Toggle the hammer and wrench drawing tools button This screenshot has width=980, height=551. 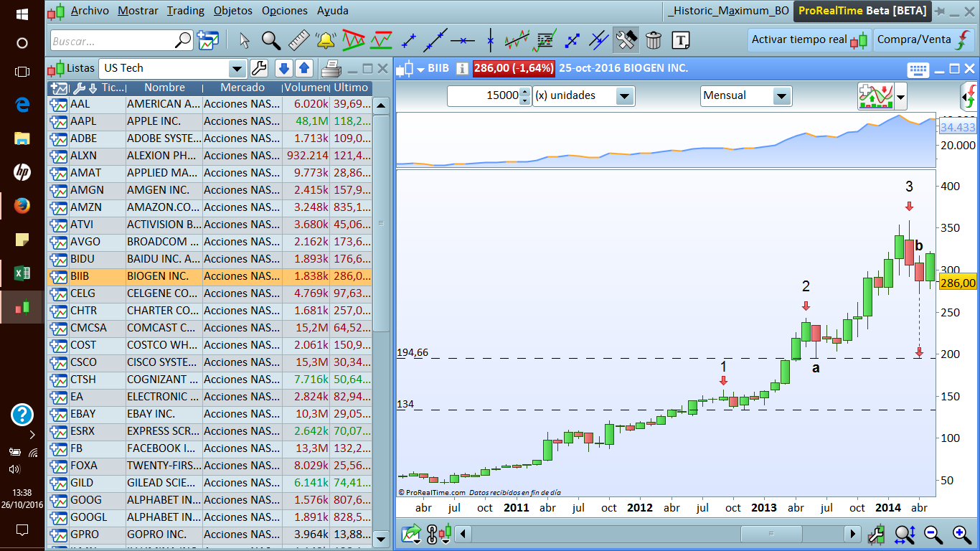626,40
